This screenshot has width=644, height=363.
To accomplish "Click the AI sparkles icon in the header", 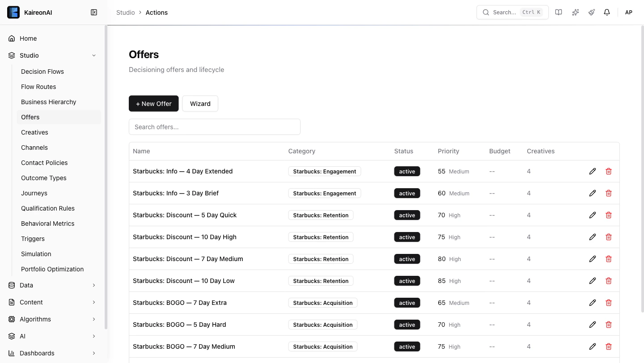I will point(575,12).
